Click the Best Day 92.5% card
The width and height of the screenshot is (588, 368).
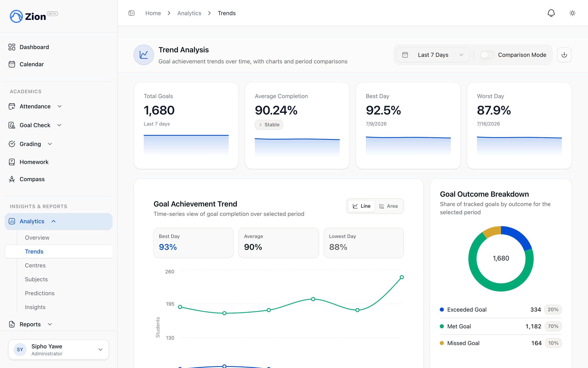click(x=408, y=125)
